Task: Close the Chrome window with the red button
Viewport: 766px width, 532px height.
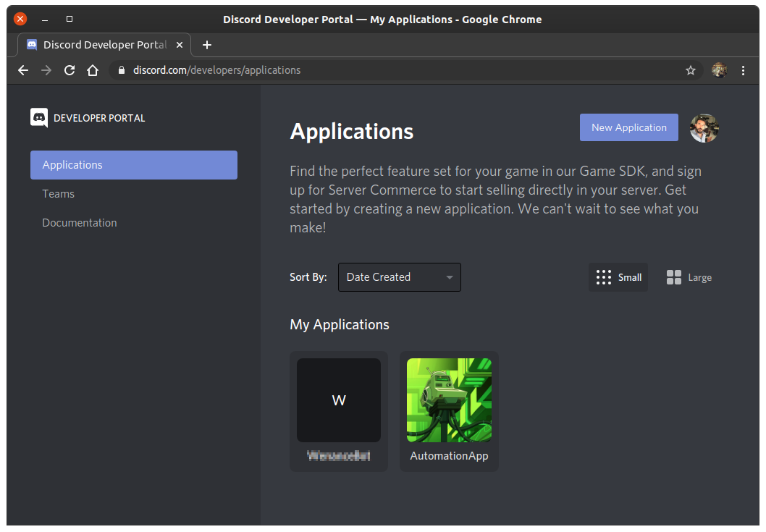Action: (x=20, y=19)
